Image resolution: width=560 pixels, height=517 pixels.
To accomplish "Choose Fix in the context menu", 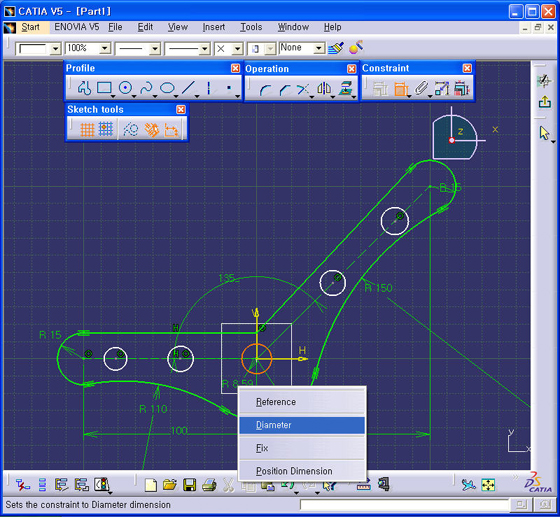I will (x=302, y=448).
